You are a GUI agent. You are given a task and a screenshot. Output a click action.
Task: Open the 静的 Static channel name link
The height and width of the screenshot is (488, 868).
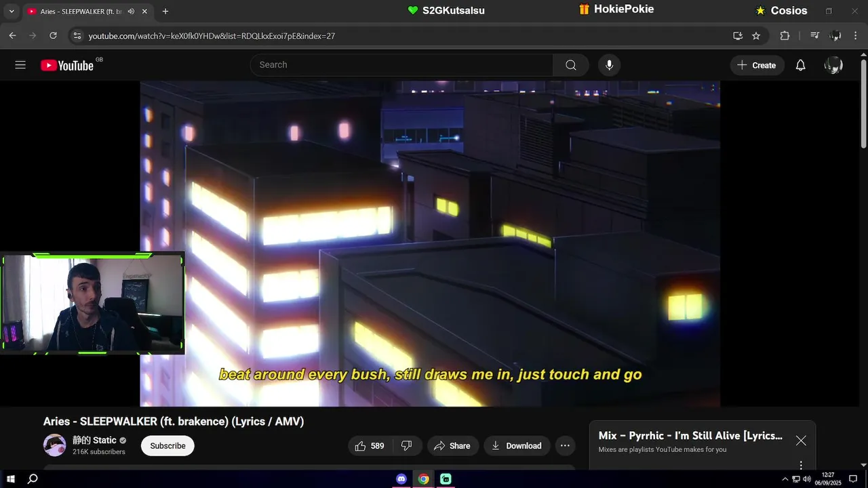tap(95, 440)
